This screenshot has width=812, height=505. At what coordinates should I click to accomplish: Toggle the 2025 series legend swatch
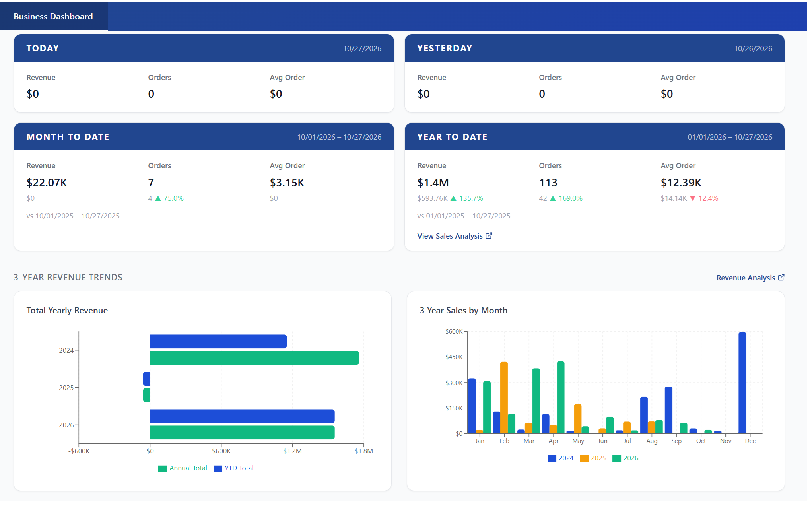(584, 458)
